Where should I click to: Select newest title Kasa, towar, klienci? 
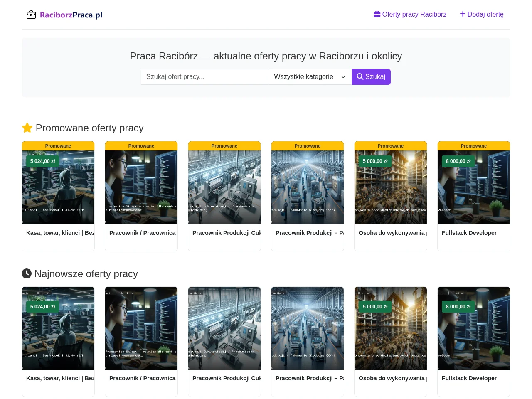coord(60,378)
